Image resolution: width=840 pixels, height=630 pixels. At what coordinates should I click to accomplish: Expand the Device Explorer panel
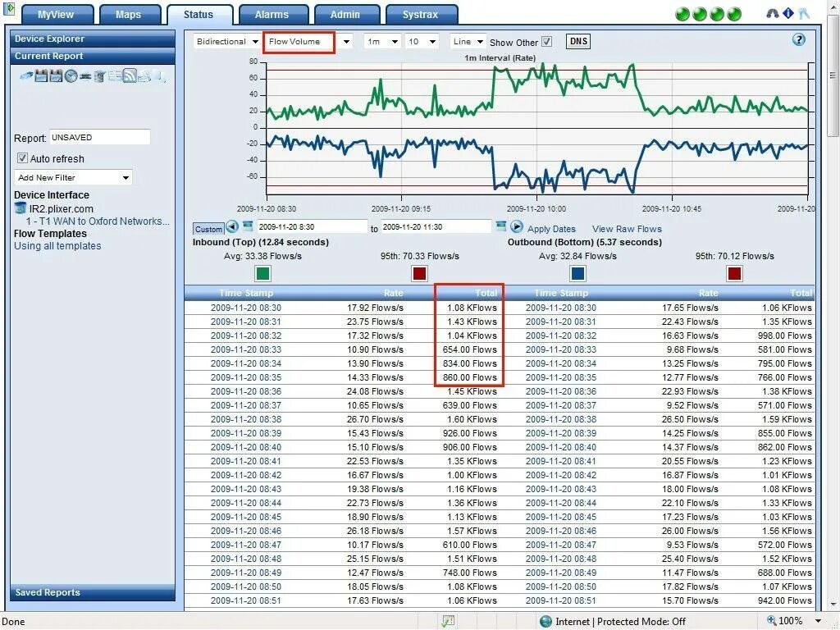coord(93,39)
